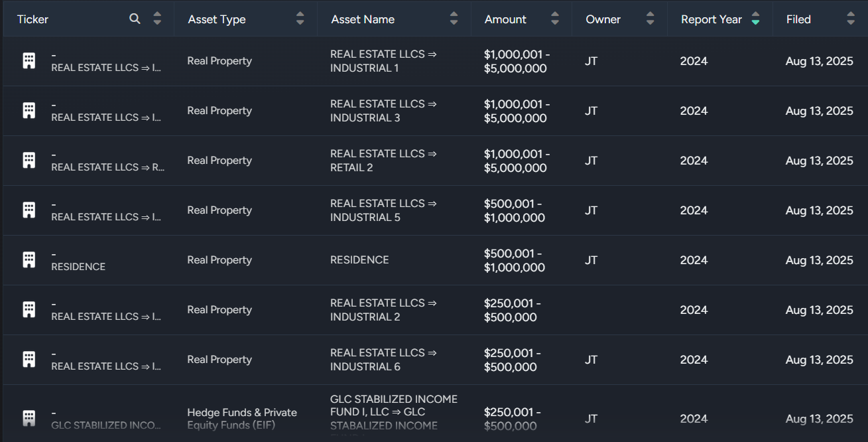The image size is (868, 442).
Task: Toggle Report Year sort direction
Action: pos(755,19)
